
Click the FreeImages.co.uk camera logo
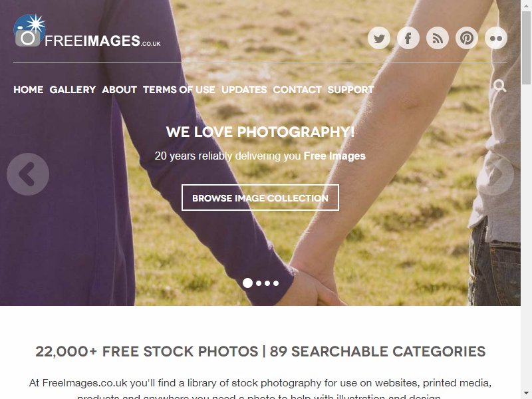(87, 31)
